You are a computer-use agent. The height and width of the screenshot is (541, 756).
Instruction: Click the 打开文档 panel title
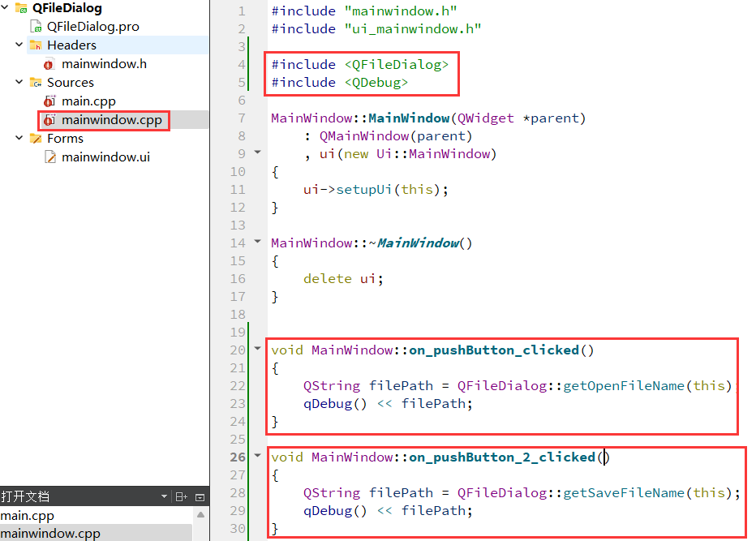click(x=24, y=496)
